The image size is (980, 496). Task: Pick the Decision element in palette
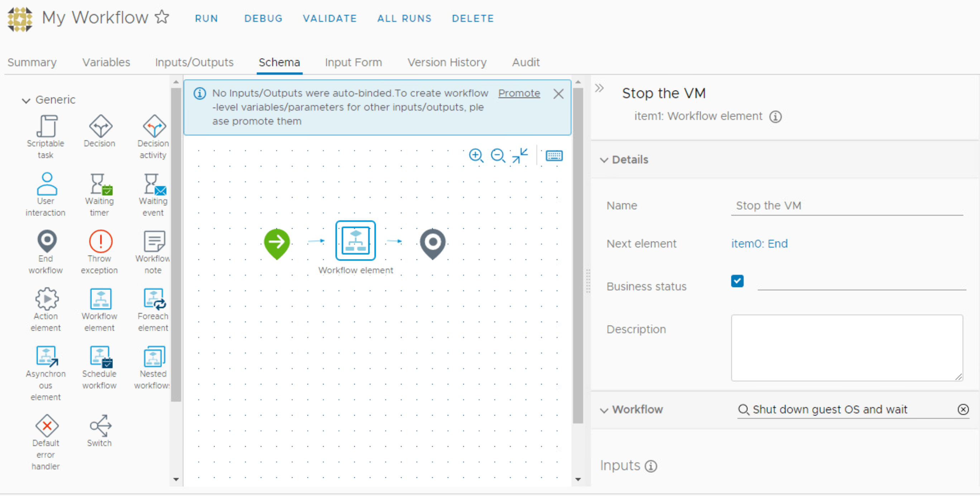click(x=100, y=126)
